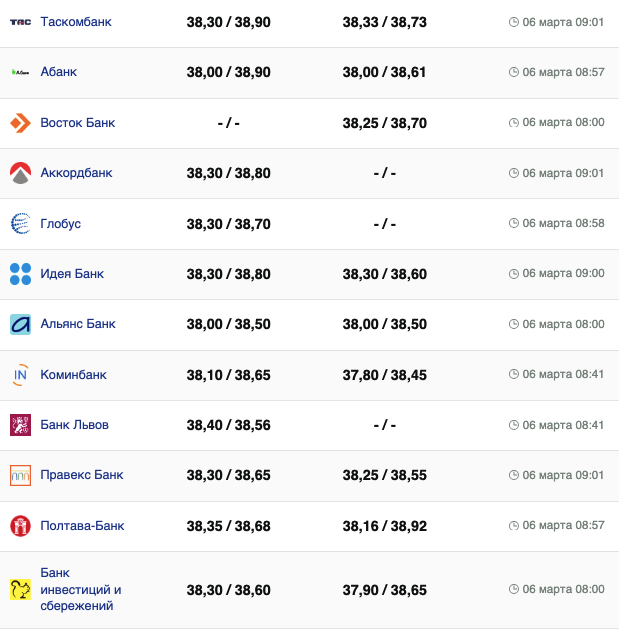Open the Восток Банк link
This screenshot has width=620, height=629.
coord(77,123)
